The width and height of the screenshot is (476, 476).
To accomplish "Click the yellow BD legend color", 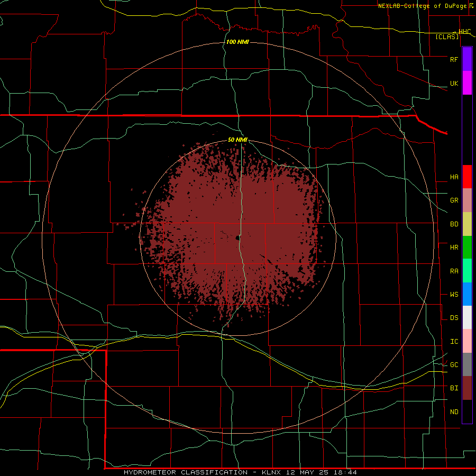I will click(467, 224).
